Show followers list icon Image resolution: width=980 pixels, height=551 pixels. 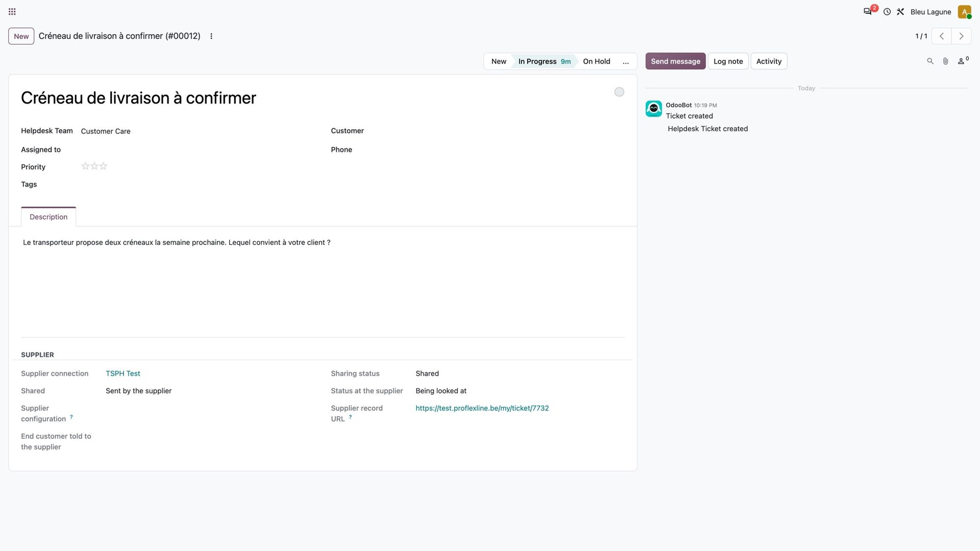point(963,61)
